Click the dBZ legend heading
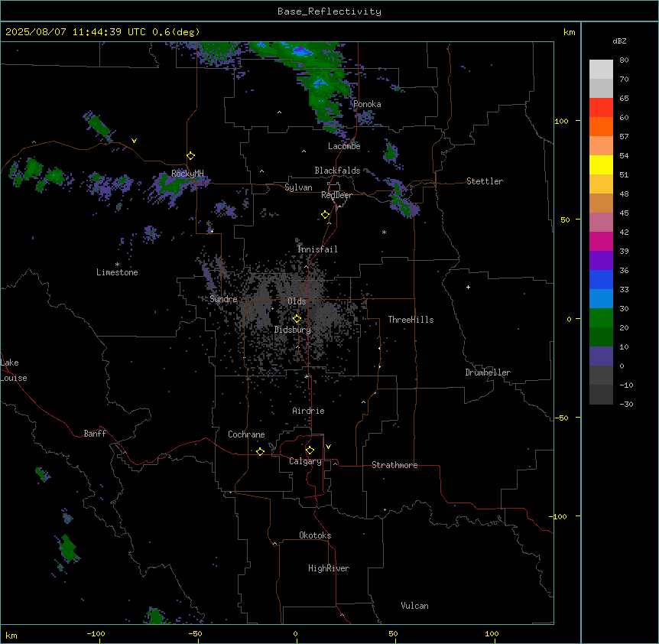 point(619,41)
